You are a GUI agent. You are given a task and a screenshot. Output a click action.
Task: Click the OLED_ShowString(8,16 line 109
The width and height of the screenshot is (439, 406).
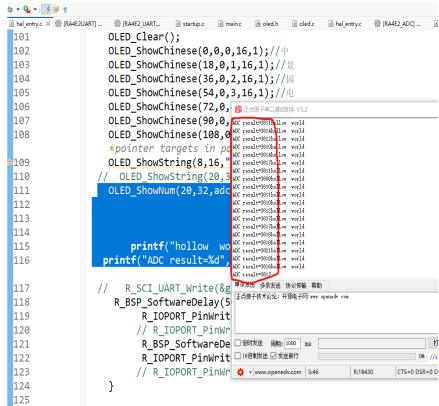tap(169, 162)
